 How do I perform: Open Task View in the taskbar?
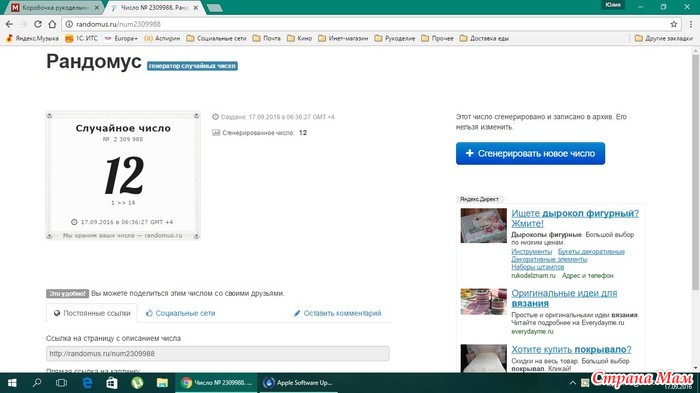click(62, 383)
